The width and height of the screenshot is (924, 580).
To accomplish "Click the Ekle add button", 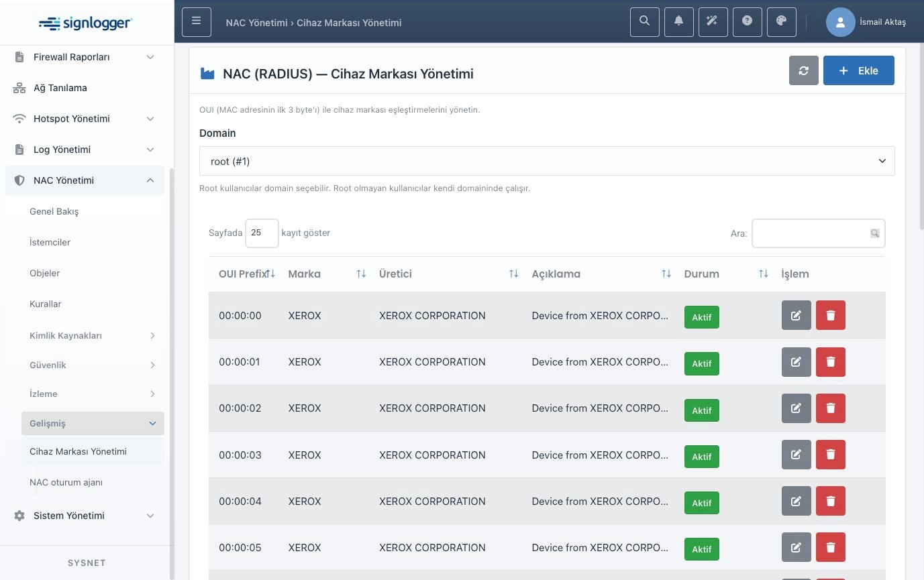I will (858, 70).
